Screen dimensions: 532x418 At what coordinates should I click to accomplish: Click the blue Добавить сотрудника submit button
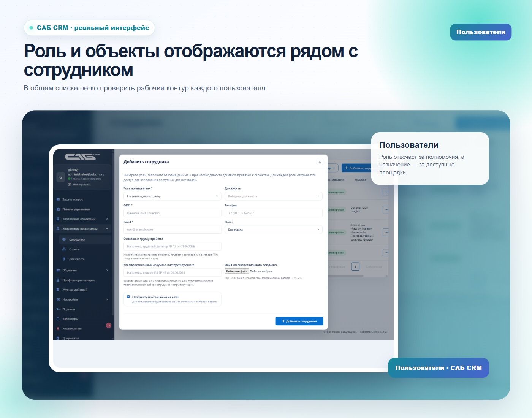pos(299,321)
